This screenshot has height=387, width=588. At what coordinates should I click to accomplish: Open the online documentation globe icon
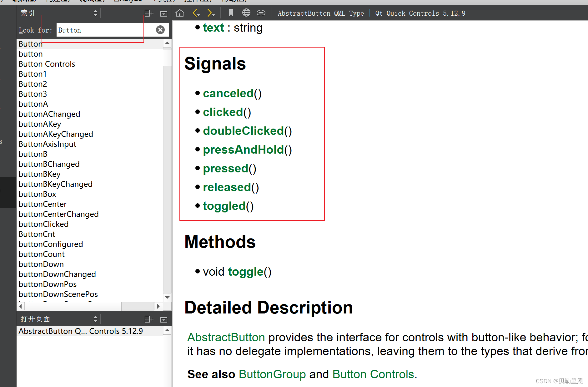pos(246,13)
